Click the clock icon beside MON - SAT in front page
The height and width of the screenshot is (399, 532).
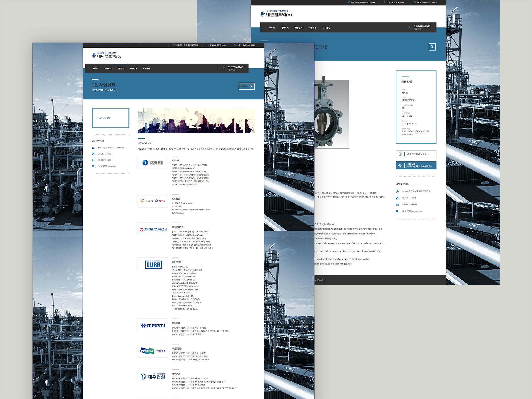click(x=235, y=45)
